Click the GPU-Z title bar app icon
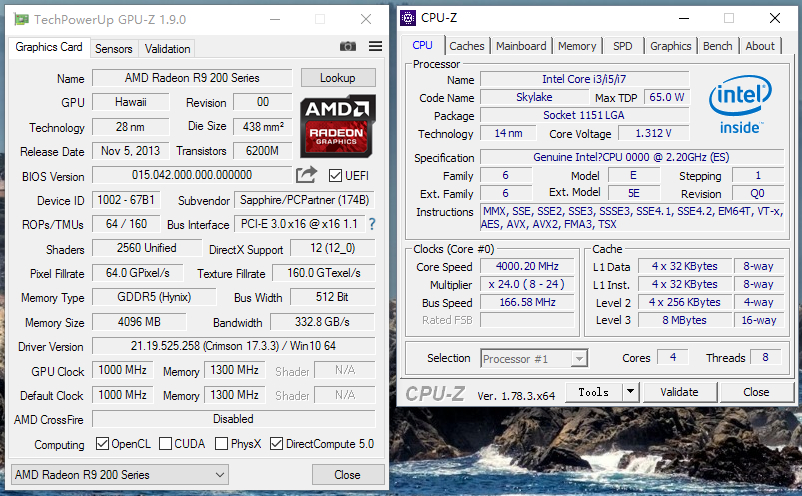 pos(21,19)
